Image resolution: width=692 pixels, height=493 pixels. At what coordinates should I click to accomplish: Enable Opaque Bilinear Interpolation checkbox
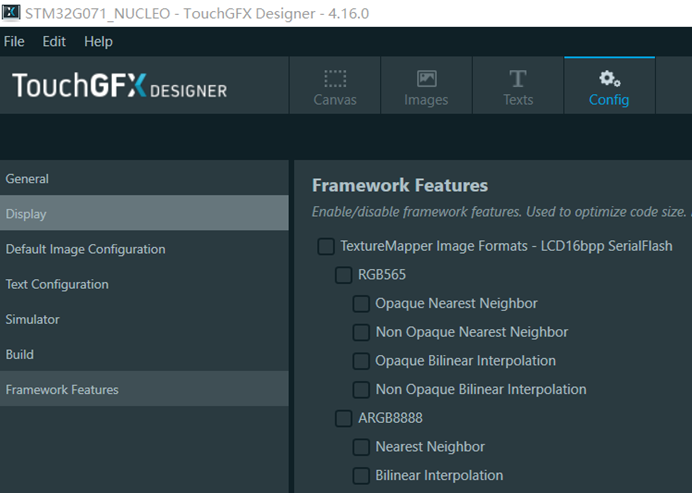click(361, 361)
